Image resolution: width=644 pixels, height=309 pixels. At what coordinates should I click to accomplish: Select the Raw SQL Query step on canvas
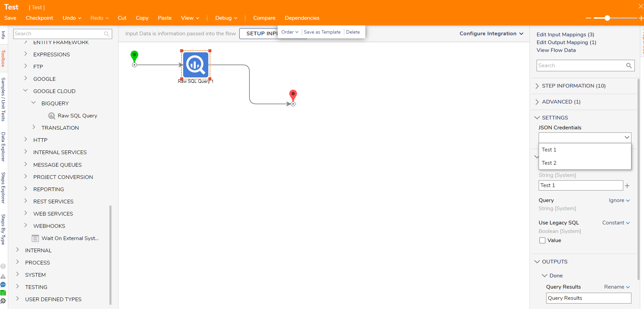point(195,65)
